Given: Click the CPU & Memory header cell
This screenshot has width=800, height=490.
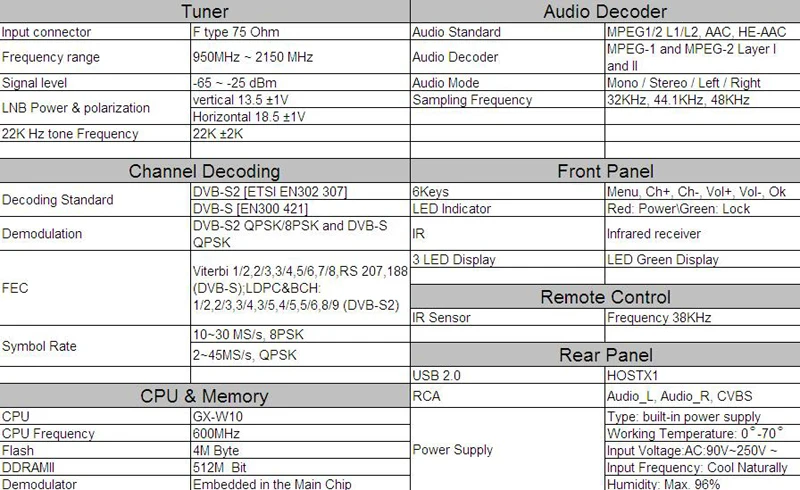Looking at the screenshot, I should (205, 396).
